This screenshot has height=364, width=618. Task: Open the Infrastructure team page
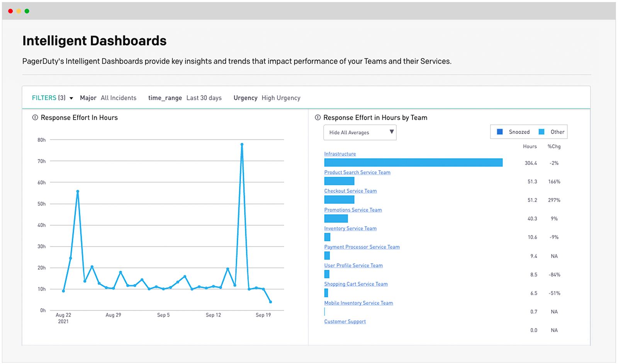[340, 154]
